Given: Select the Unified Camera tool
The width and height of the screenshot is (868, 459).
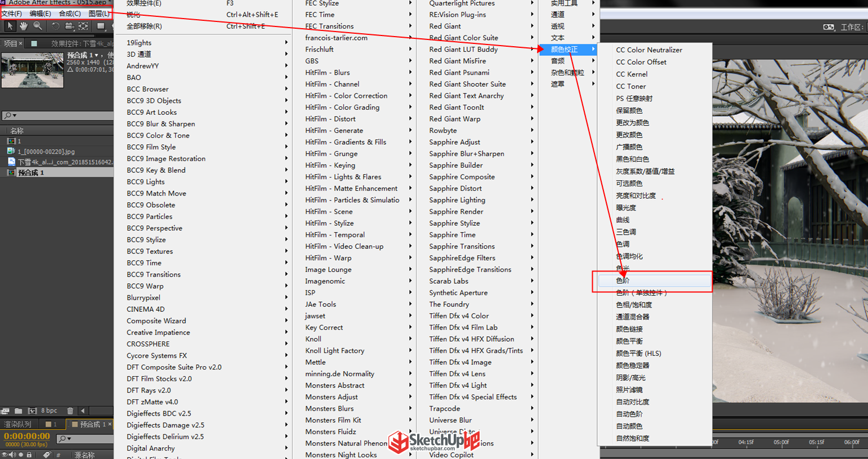Looking at the screenshot, I should 69,26.
